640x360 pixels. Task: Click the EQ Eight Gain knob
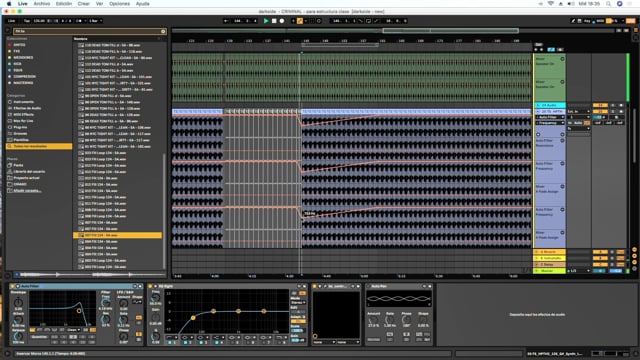pyautogui.click(x=156, y=318)
